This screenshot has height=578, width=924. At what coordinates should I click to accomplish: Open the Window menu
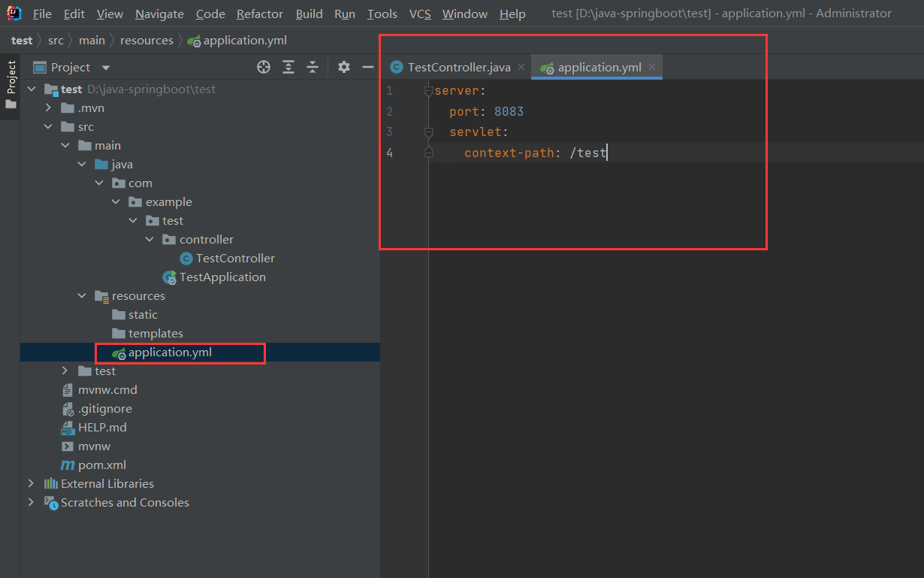(464, 14)
